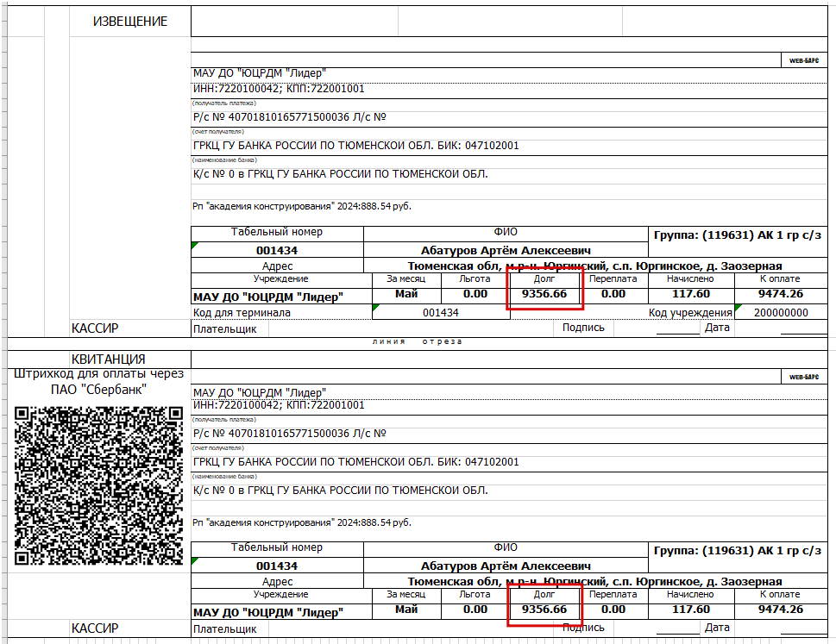Select the Долг value 9356.66 in ИЗВЕЩЕНИЕ section
Image resolution: width=836 pixels, height=644 pixels.
pyautogui.click(x=544, y=294)
